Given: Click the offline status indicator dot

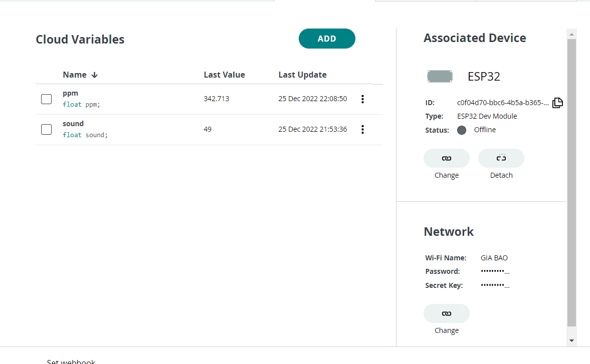Looking at the screenshot, I should click(x=462, y=130).
